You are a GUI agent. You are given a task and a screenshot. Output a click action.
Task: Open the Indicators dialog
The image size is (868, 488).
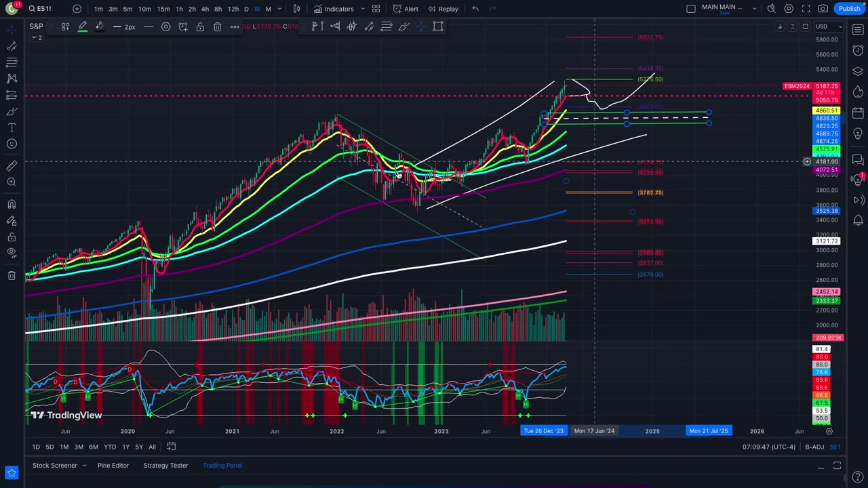pos(333,9)
